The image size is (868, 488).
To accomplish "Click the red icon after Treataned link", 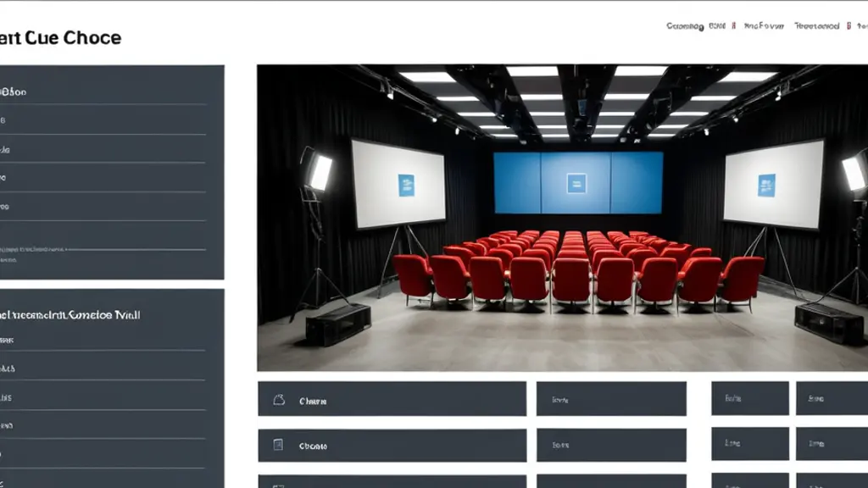I will pyautogui.click(x=849, y=25).
